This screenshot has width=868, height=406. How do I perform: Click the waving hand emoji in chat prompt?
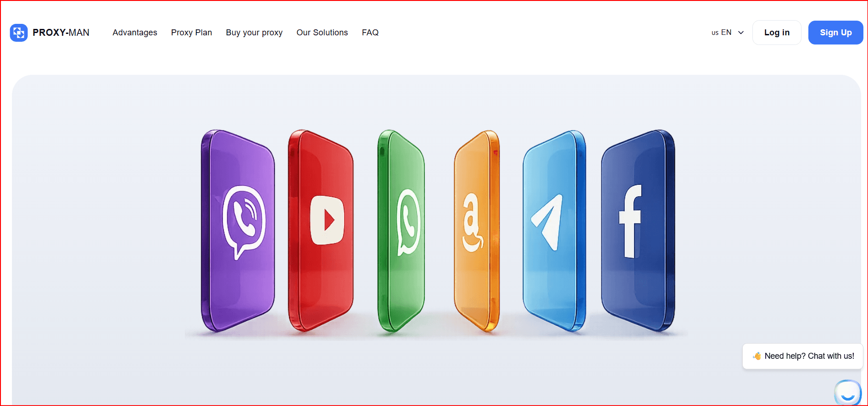coord(757,356)
